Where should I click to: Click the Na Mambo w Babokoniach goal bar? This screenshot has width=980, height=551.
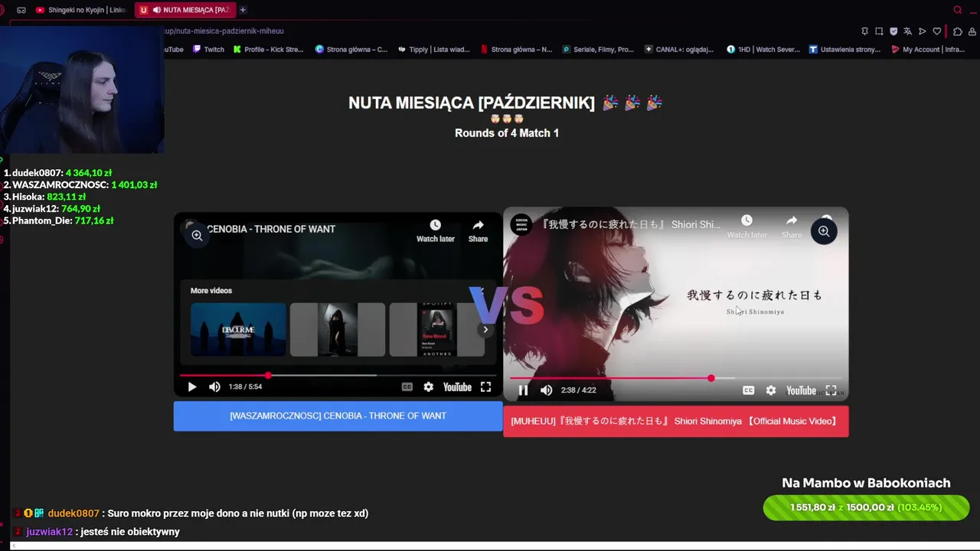pos(866,507)
